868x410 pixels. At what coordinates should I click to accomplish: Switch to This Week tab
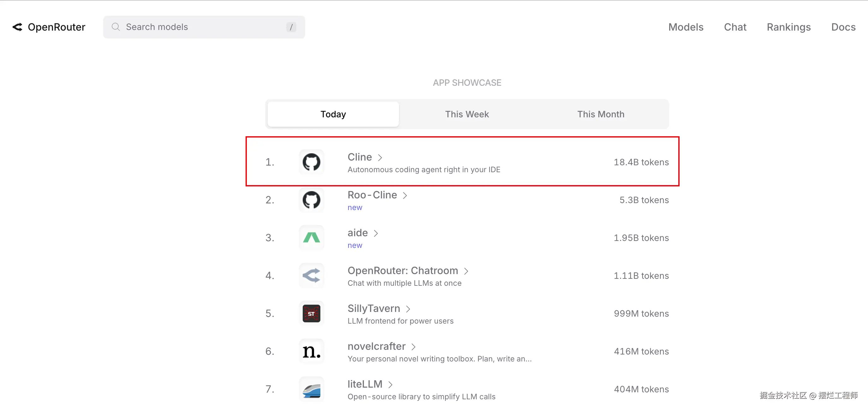(467, 114)
